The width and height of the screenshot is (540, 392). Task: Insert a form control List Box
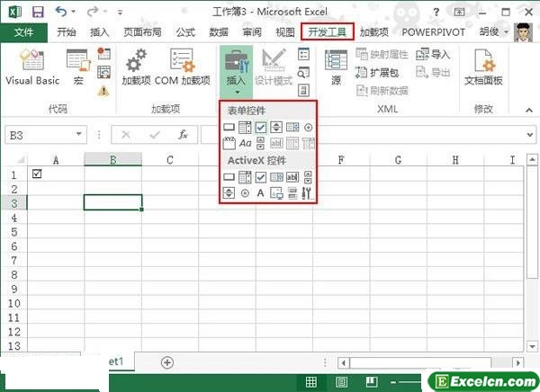[x=292, y=128]
